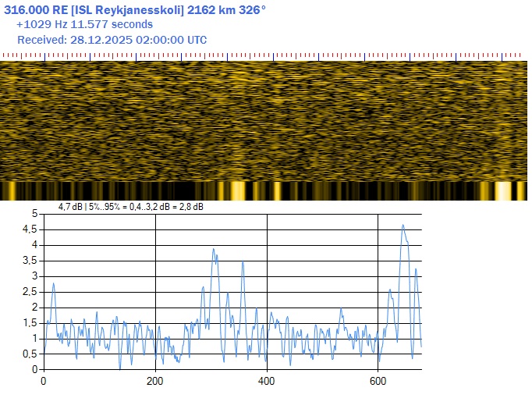Image resolution: width=532 pixels, height=416 pixels.
Task: Click the first graph peak near 2.8 dB
Action: coord(53,284)
